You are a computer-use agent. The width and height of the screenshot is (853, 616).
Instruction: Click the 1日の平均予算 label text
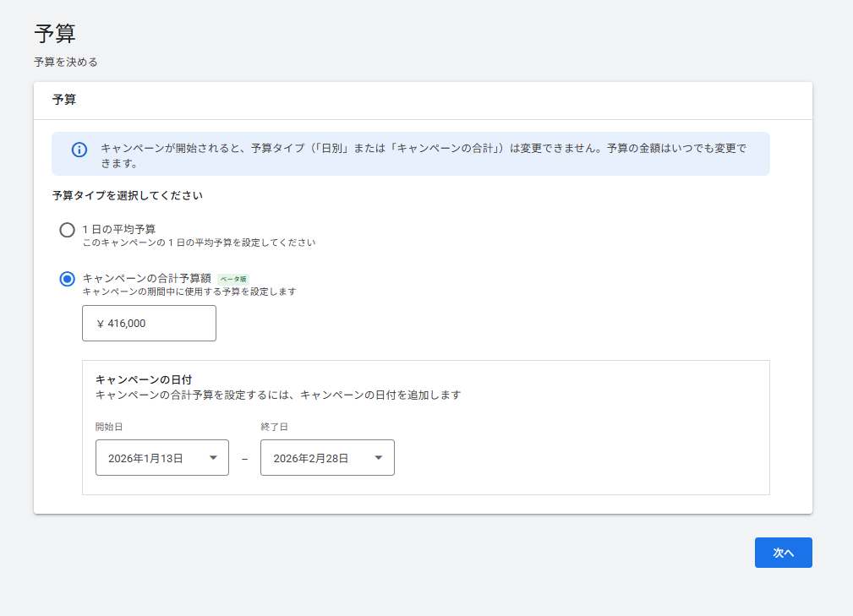tap(119, 229)
